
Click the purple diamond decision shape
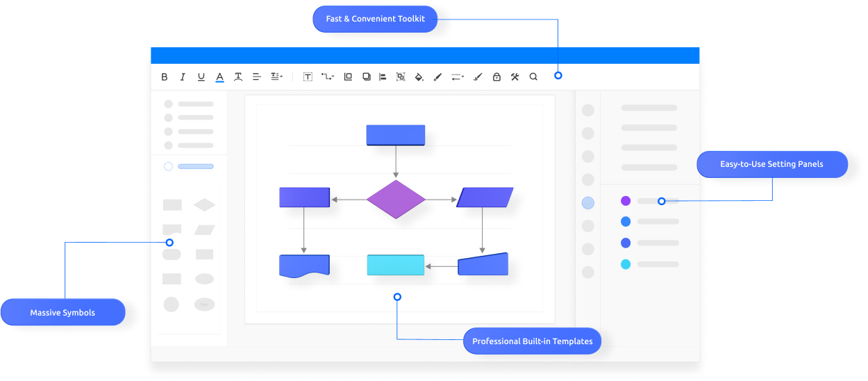click(x=396, y=200)
